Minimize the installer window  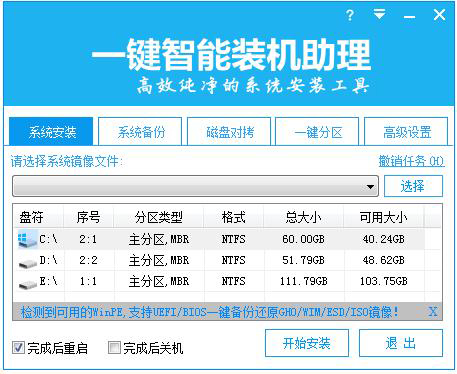point(409,17)
